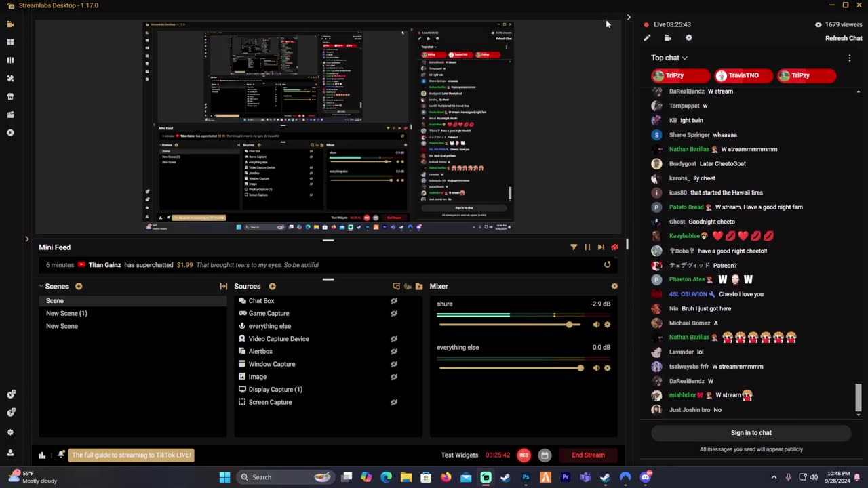Viewport: 868px width, 488px height.
Task: Mute Mini Feed event alerts
Action: [614, 247]
